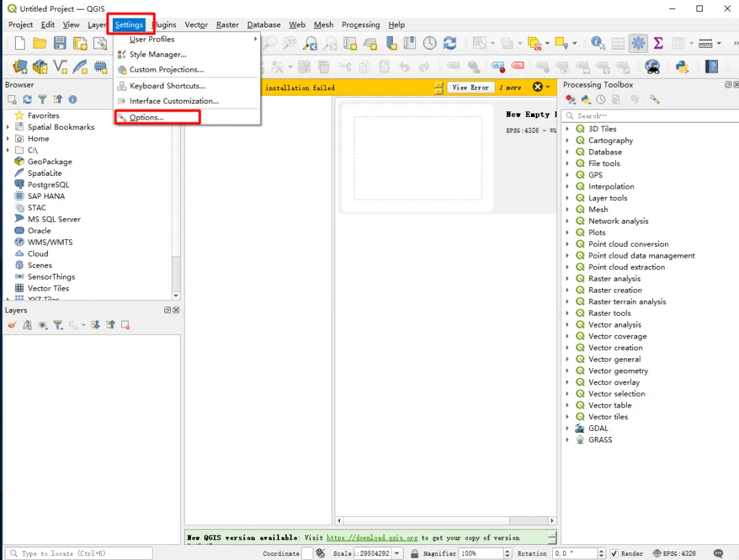Image resolution: width=739 pixels, height=560 pixels.
Task: Enable properties widget in Browser panel
Action: tap(73, 99)
